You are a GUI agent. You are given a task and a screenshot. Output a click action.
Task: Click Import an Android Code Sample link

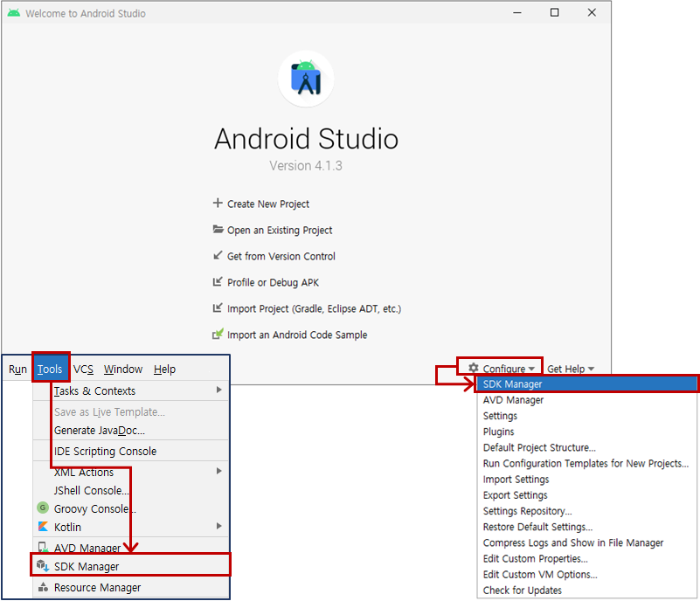pos(297,335)
